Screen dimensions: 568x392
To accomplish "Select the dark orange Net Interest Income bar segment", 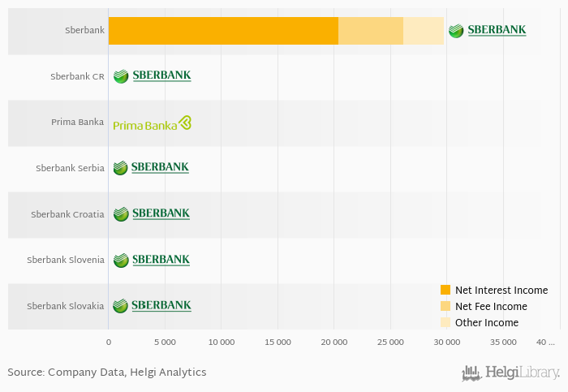I will tap(223, 31).
